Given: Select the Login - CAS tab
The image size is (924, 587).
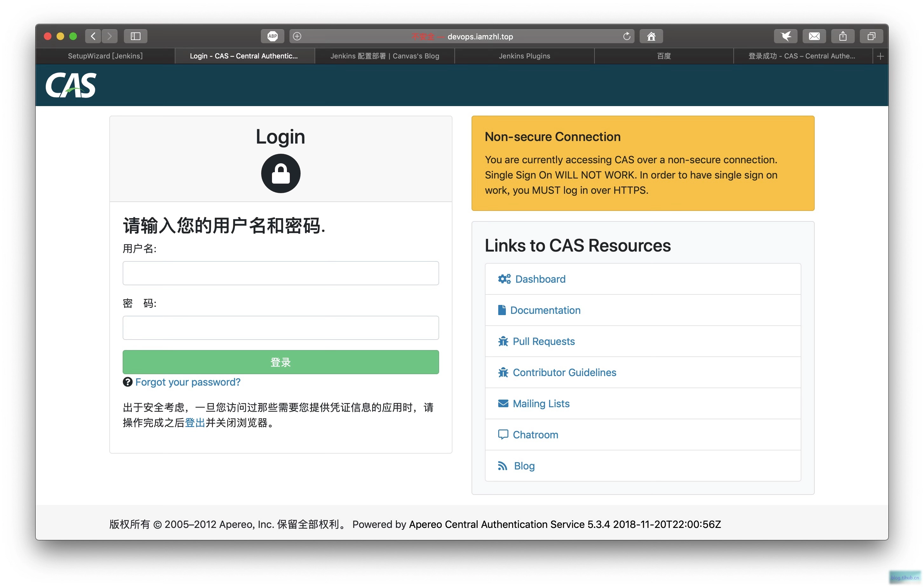Looking at the screenshot, I should pyautogui.click(x=244, y=56).
